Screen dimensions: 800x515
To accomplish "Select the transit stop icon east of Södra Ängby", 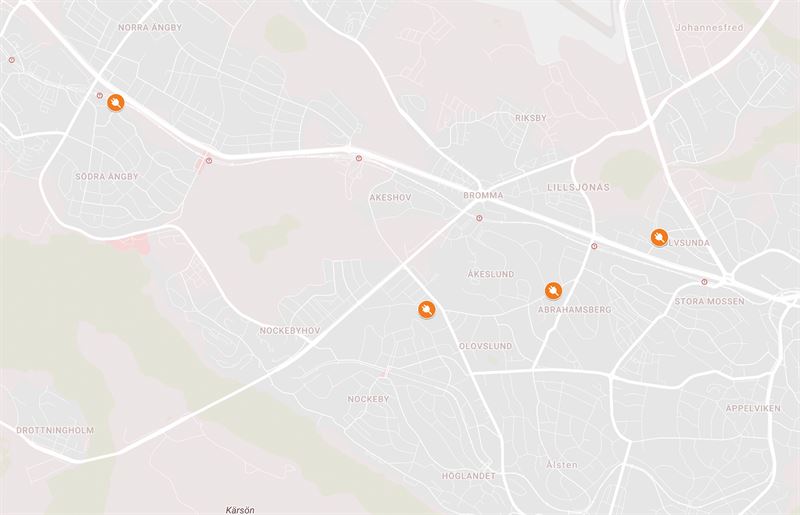I will coord(209,161).
